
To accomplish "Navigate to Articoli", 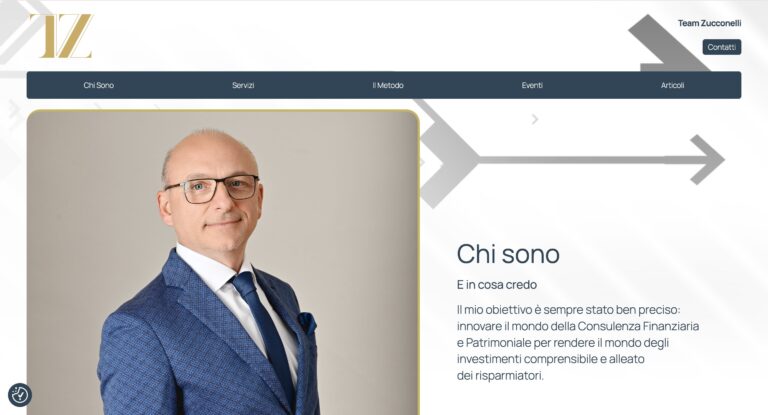I will click(672, 85).
